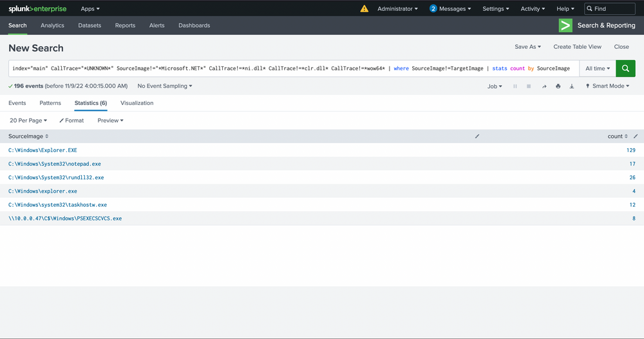
Task: Click the print results icon
Action: pyautogui.click(x=558, y=86)
